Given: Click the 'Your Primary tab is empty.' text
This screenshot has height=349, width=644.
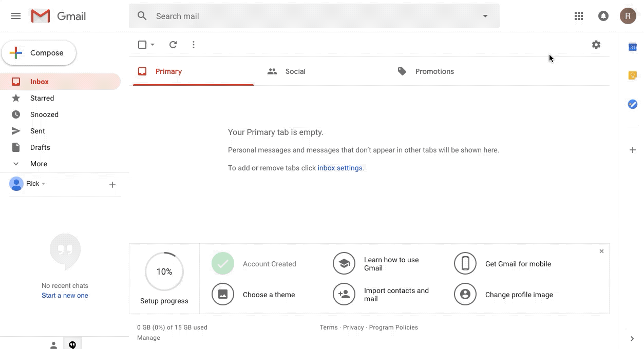Looking at the screenshot, I should click(x=276, y=132).
